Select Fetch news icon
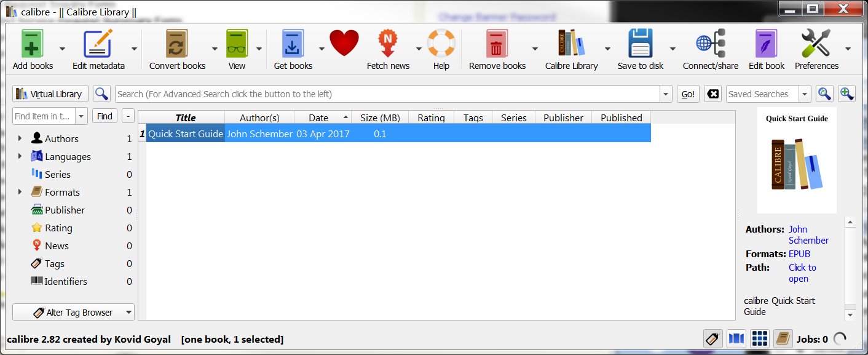The width and height of the screenshot is (868, 355). [x=388, y=44]
